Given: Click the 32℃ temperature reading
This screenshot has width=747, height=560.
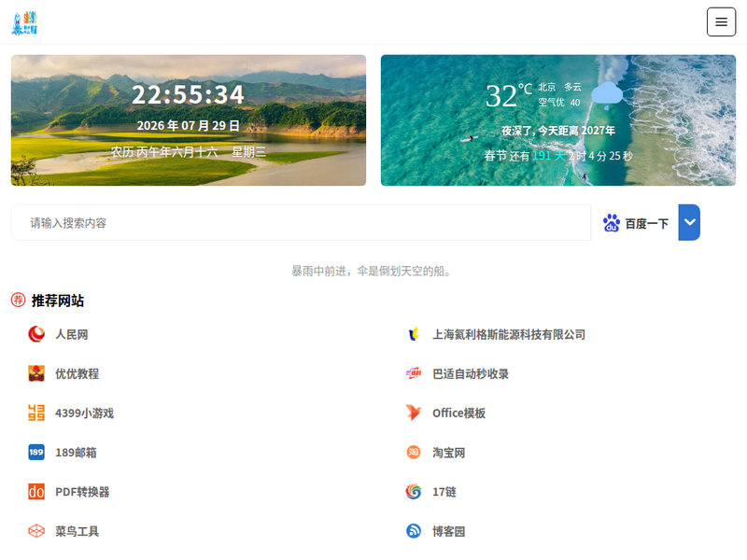Looking at the screenshot, I should coord(508,95).
